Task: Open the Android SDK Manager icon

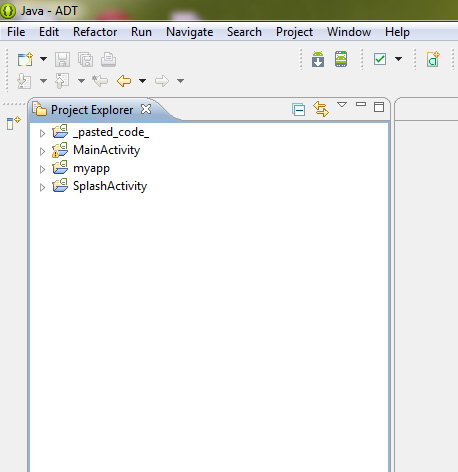Action: coord(318,59)
